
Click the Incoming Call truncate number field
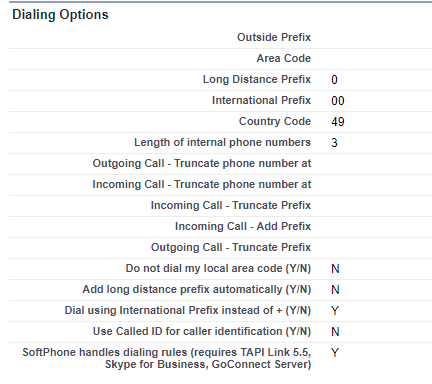[x=378, y=185]
